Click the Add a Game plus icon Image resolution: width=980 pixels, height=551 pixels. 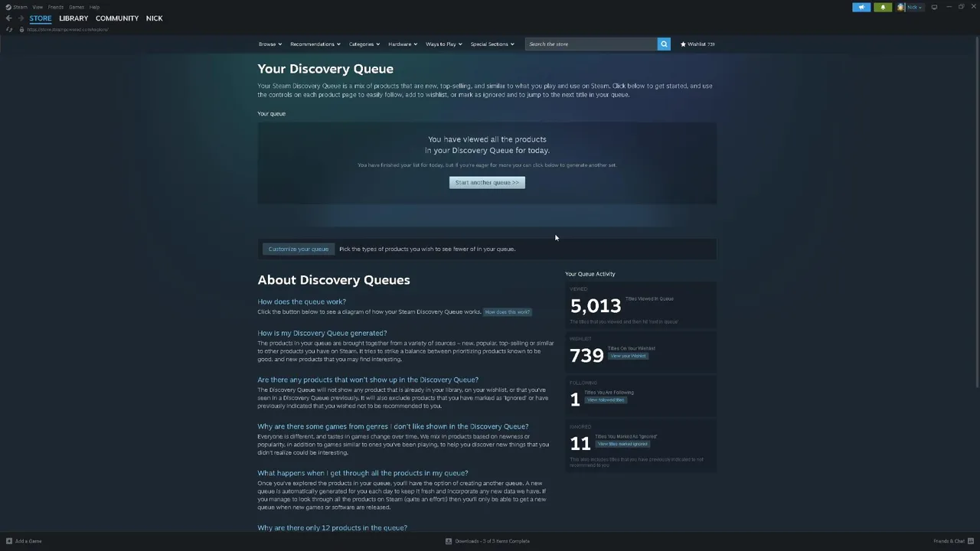[9, 541]
